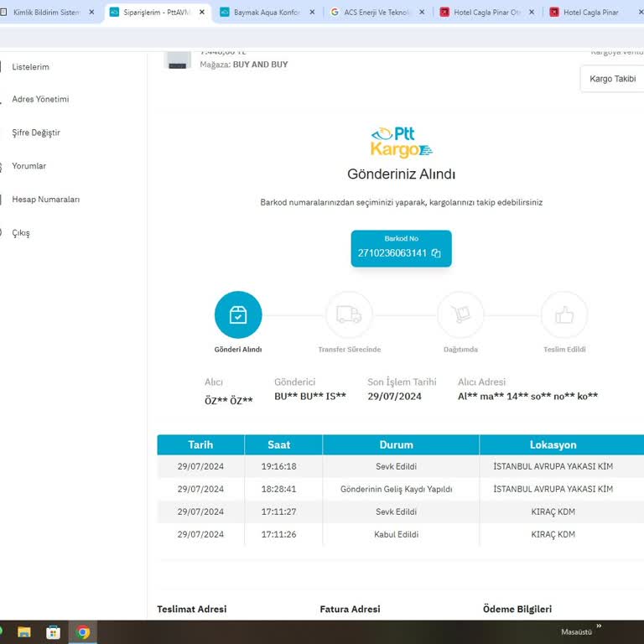644x644 pixels.
Task: Close the Baymak Aqua Konfor tab
Action: tap(312, 13)
